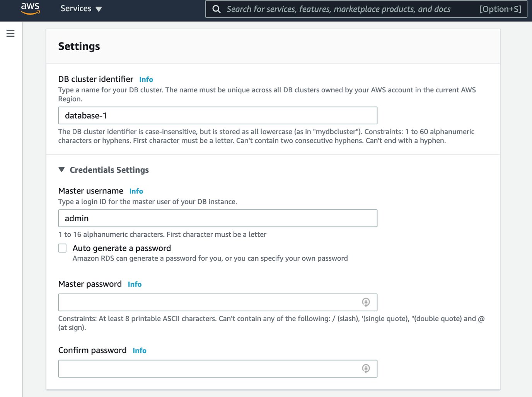This screenshot has height=397, width=532.
Task: Click the Info link next to DB cluster identifier
Action: coord(146,79)
